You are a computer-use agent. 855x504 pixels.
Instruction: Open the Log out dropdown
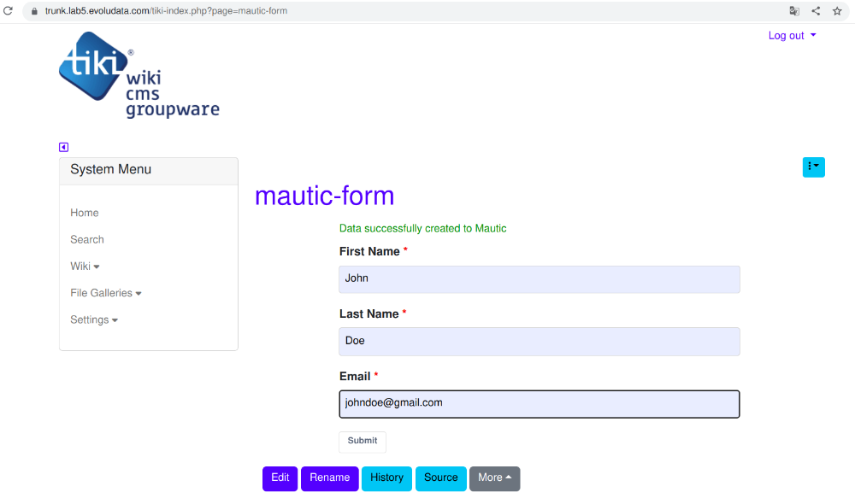tap(792, 35)
